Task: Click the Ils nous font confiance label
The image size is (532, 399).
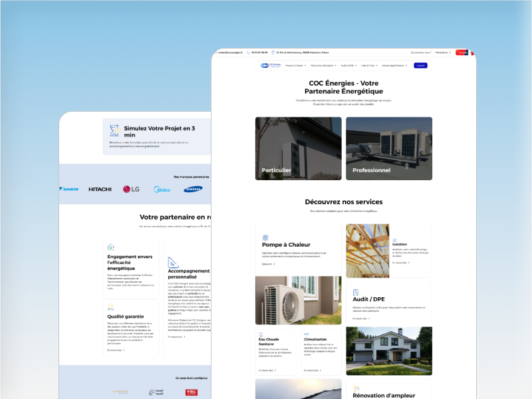Action: 192,378
